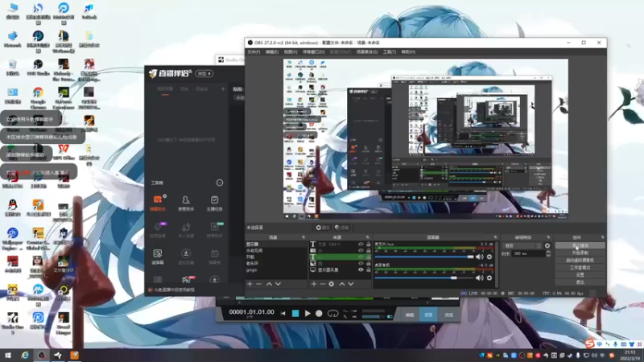Toggle visibility of the highlighted text source
Screen dimensions: 644x362
[361, 257]
